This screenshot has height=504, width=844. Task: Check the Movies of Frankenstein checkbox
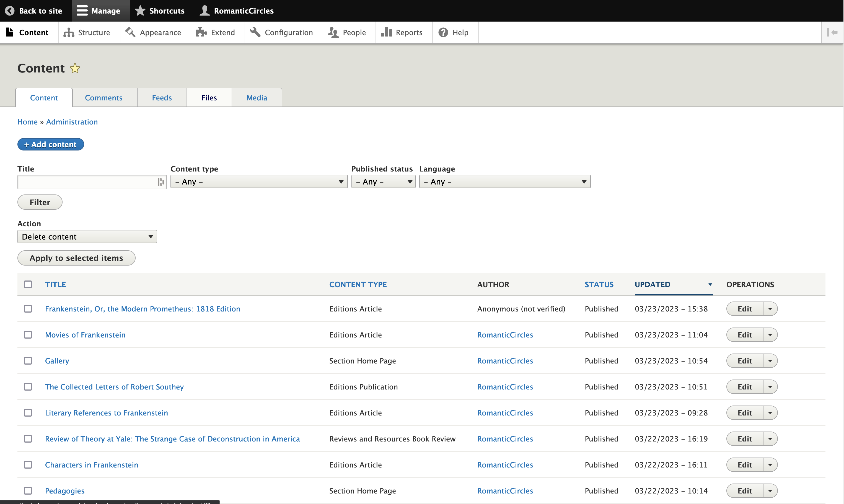point(28,335)
